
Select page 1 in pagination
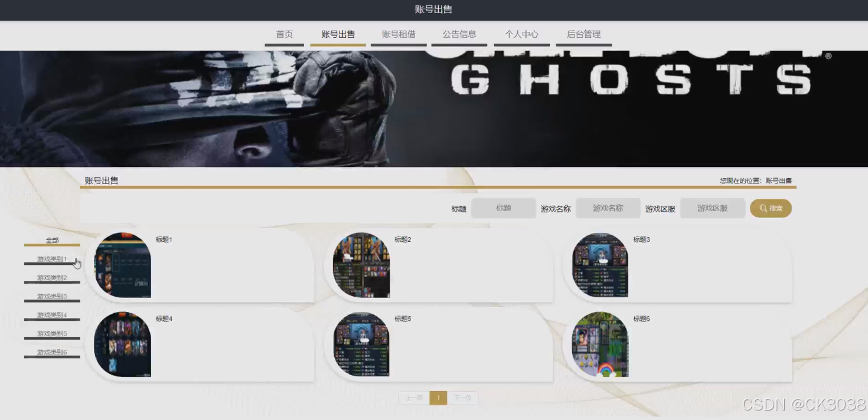[x=438, y=398]
